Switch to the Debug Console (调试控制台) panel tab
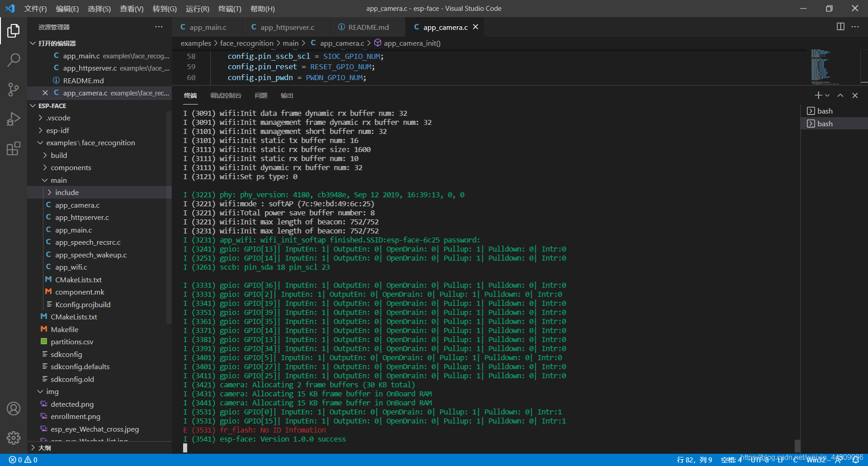 (226, 95)
